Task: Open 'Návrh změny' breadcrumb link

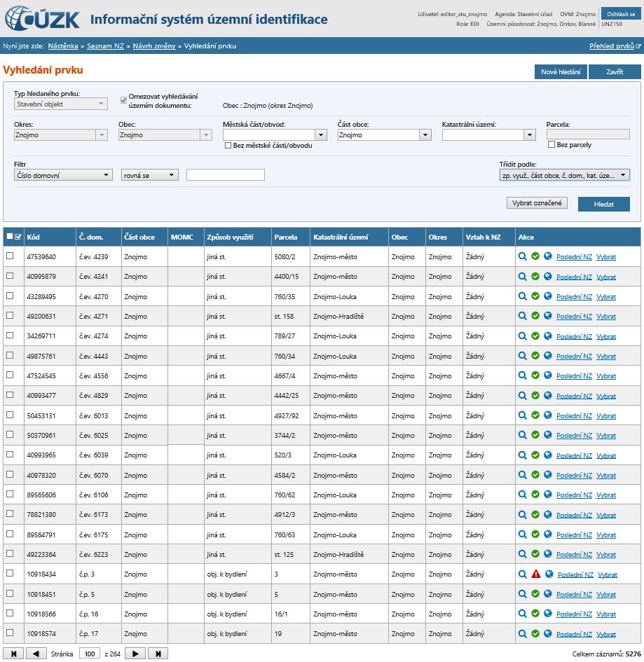Action: (154, 46)
